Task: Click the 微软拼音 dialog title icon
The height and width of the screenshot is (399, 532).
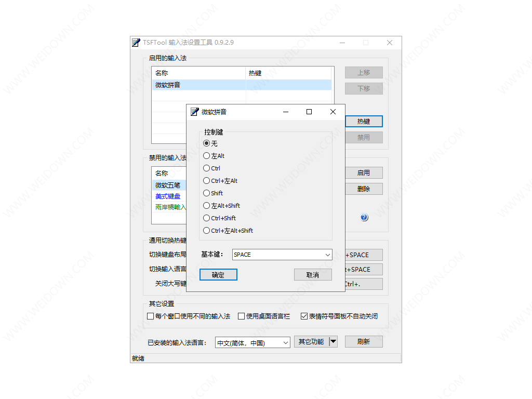Action: coord(194,112)
